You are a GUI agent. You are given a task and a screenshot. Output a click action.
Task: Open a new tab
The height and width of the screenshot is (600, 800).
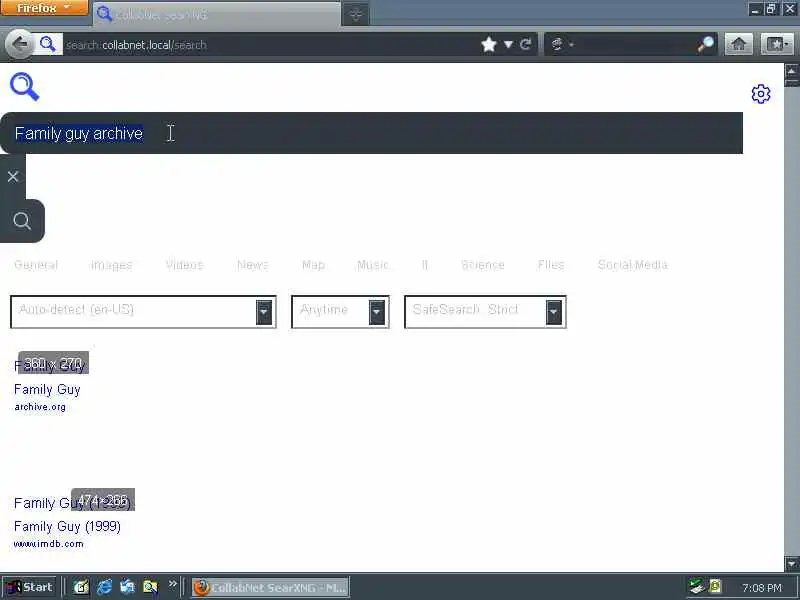coord(356,15)
